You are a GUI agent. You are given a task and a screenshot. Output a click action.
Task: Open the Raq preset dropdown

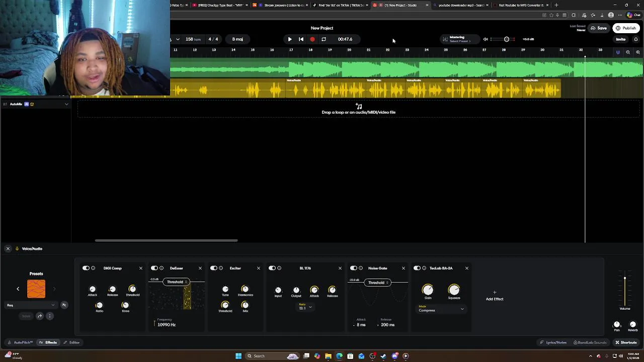tap(31, 305)
